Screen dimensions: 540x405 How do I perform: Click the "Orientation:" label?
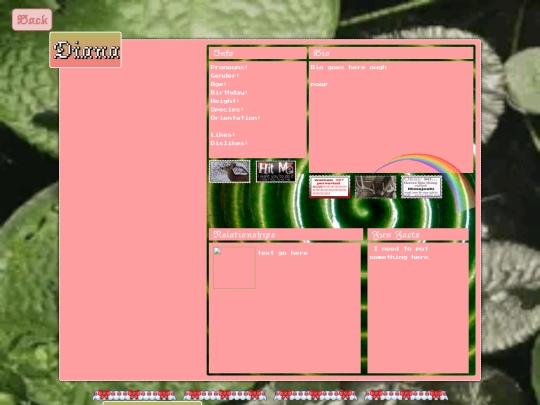236,118
